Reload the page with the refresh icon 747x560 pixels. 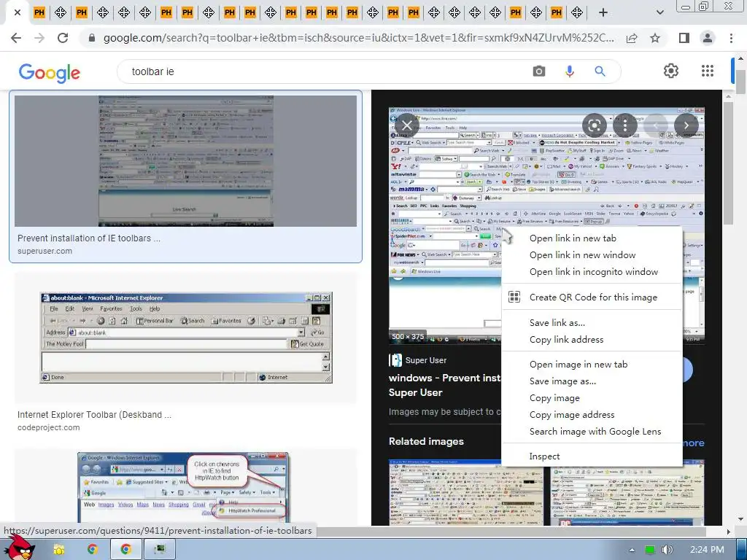(63, 38)
